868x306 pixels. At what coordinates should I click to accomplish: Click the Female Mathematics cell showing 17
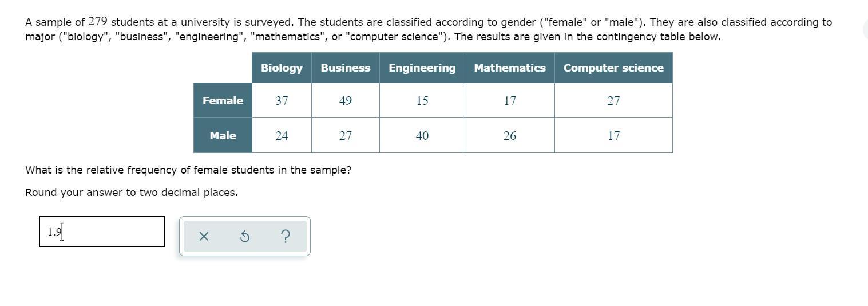(509, 101)
